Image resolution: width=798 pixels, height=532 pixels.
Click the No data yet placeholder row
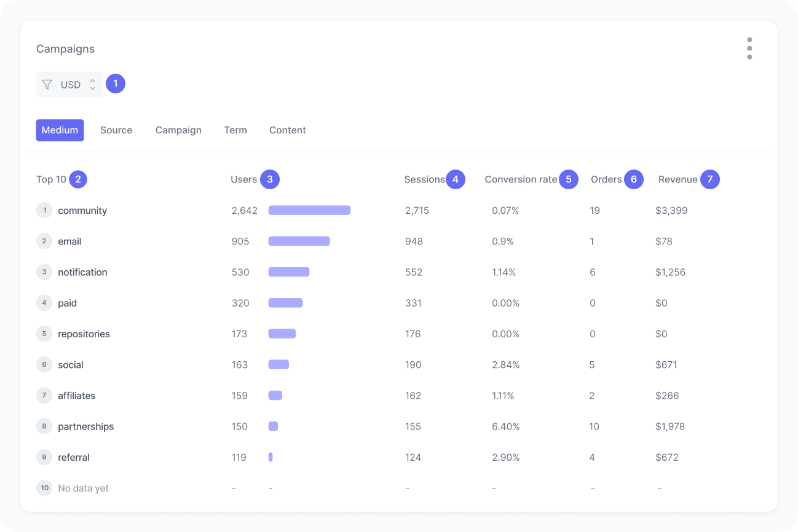click(83, 488)
